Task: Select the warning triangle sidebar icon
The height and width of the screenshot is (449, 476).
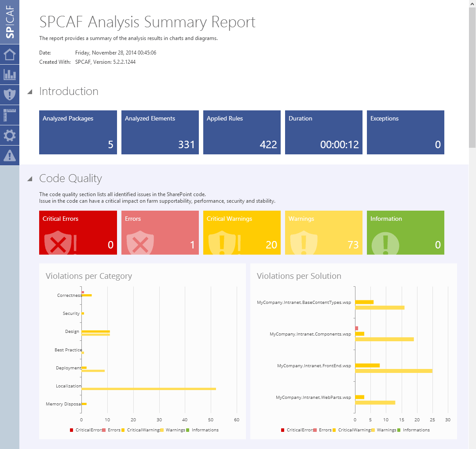Action: 9,155
